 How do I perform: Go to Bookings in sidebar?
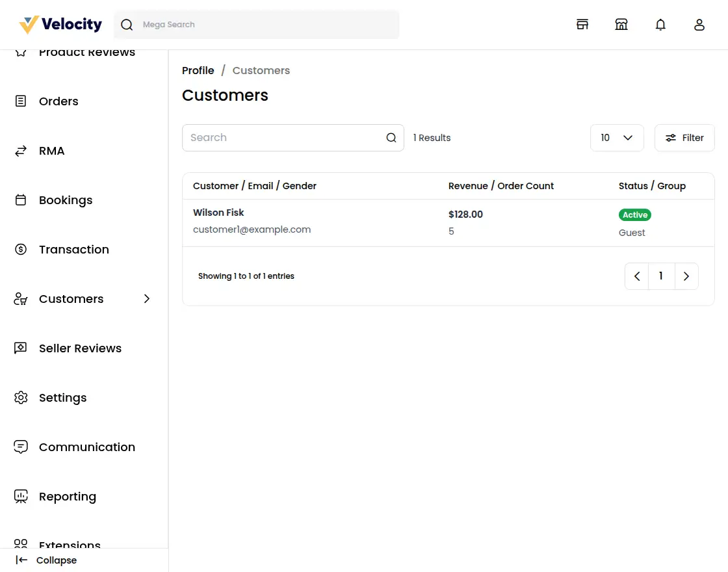(x=65, y=200)
